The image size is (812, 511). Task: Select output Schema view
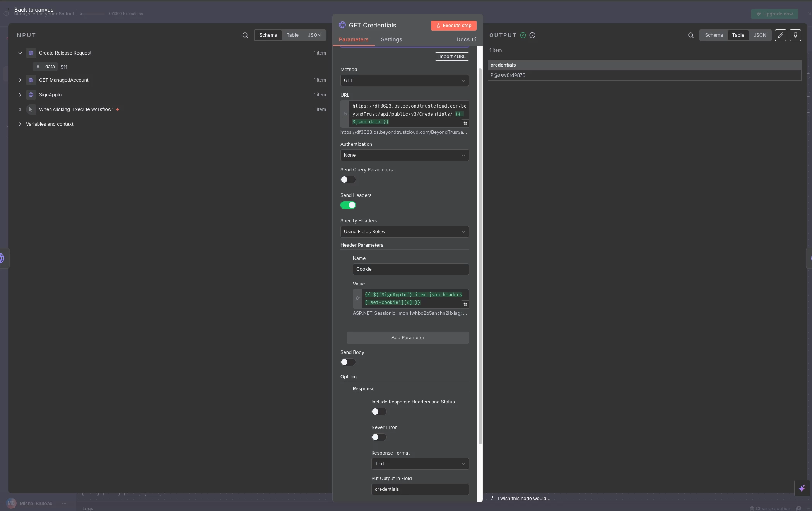(x=714, y=35)
